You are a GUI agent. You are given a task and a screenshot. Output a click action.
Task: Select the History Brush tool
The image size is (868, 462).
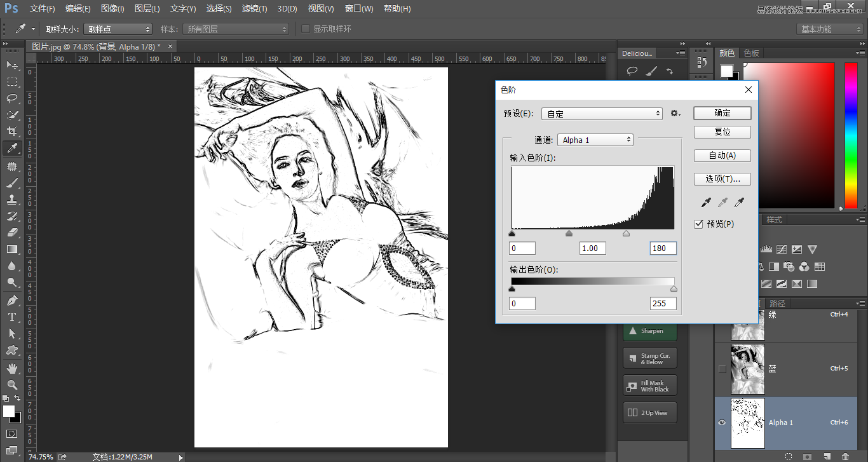(x=12, y=216)
